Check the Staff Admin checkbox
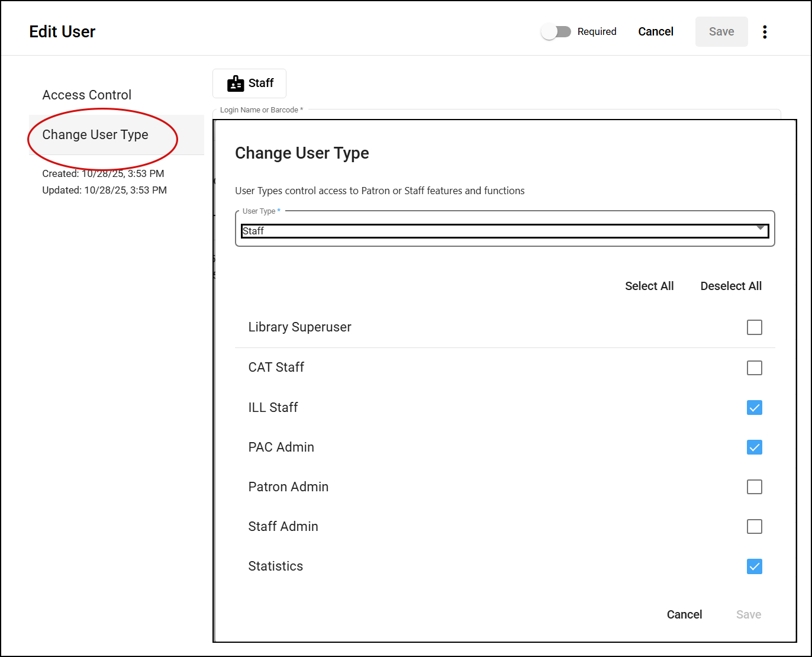 pyautogui.click(x=754, y=526)
